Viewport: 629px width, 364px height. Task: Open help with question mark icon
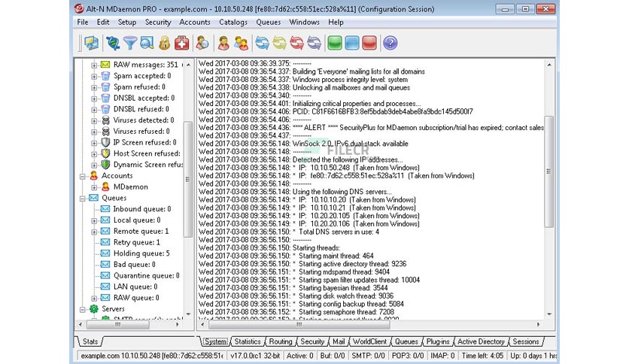390,43
